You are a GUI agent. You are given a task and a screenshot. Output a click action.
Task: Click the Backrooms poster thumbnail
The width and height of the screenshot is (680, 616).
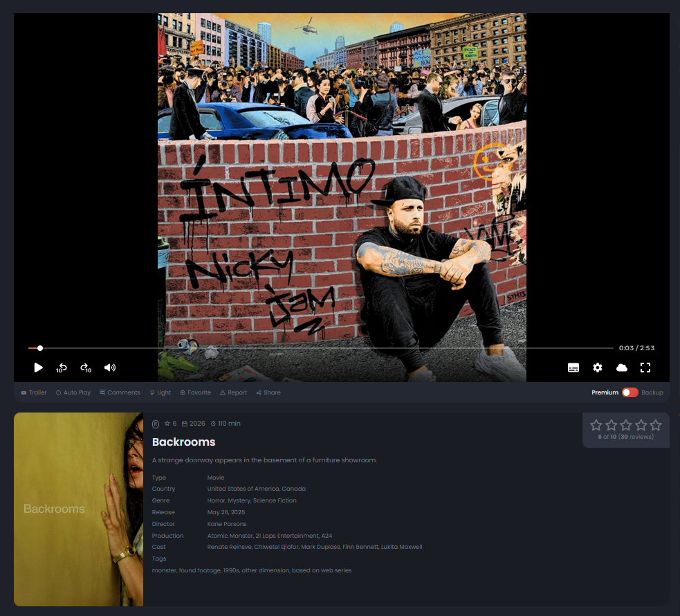[x=78, y=509]
